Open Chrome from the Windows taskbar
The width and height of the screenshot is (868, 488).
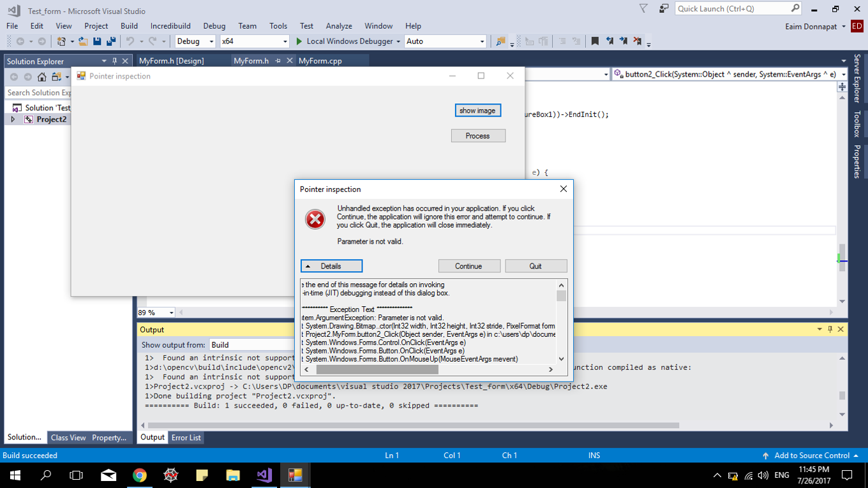(139, 475)
